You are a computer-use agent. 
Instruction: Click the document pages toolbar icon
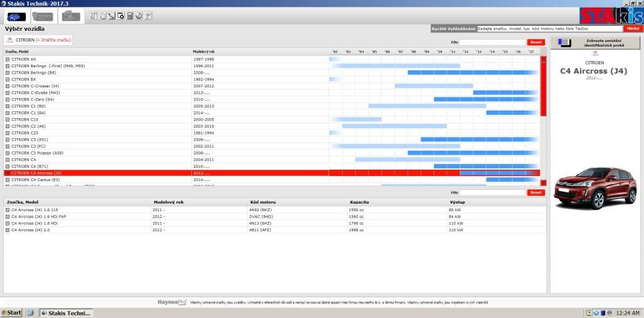103,16
